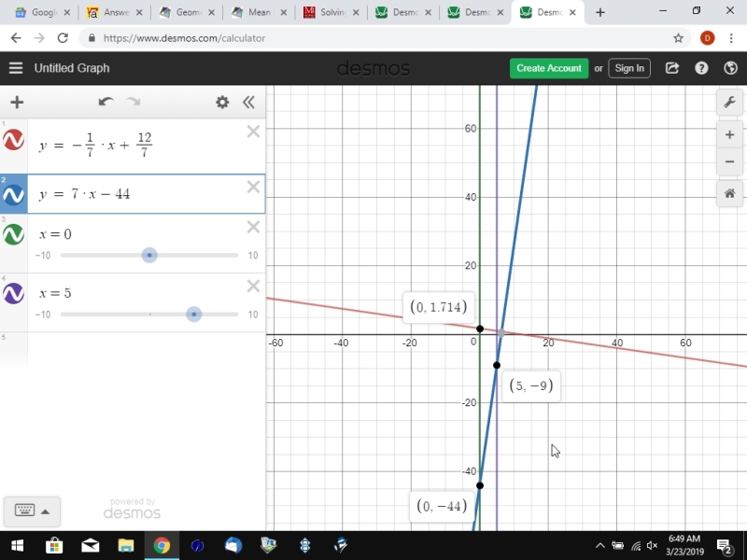This screenshot has width=747, height=560.
Task: Toggle visibility of the blue y=7x-44 line
Action: click(x=13, y=195)
